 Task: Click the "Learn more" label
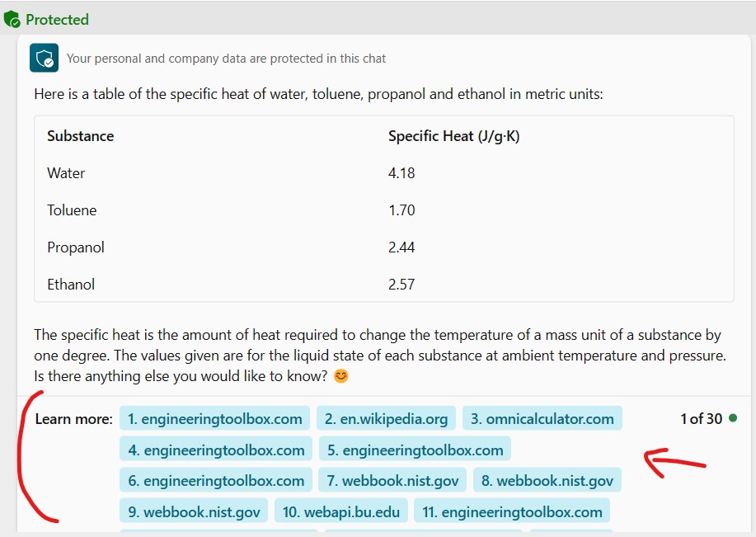(x=73, y=418)
